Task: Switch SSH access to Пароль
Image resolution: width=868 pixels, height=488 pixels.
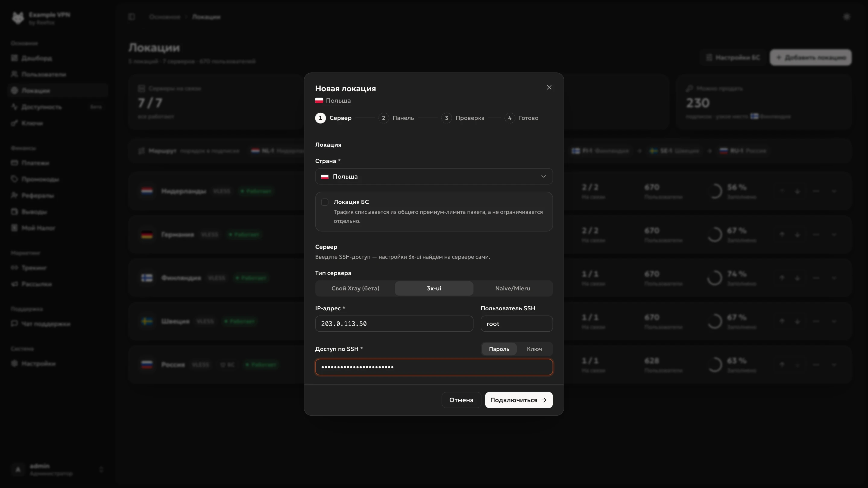Action: (x=499, y=349)
